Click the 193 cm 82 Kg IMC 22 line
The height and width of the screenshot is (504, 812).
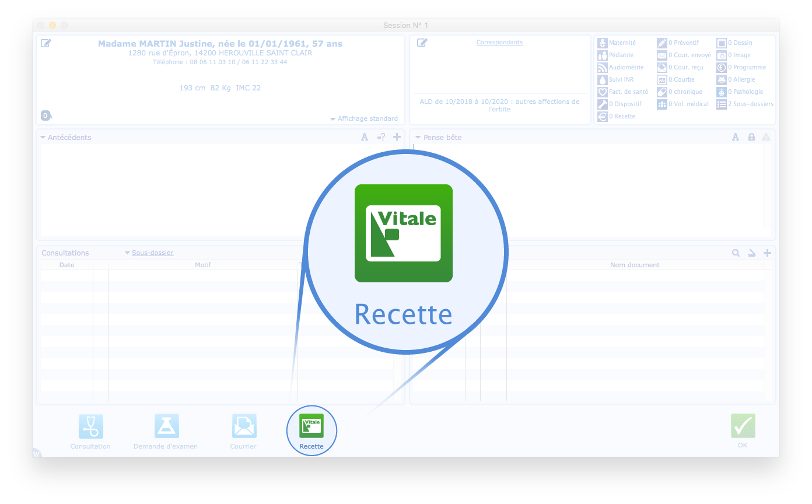click(220, 88)
